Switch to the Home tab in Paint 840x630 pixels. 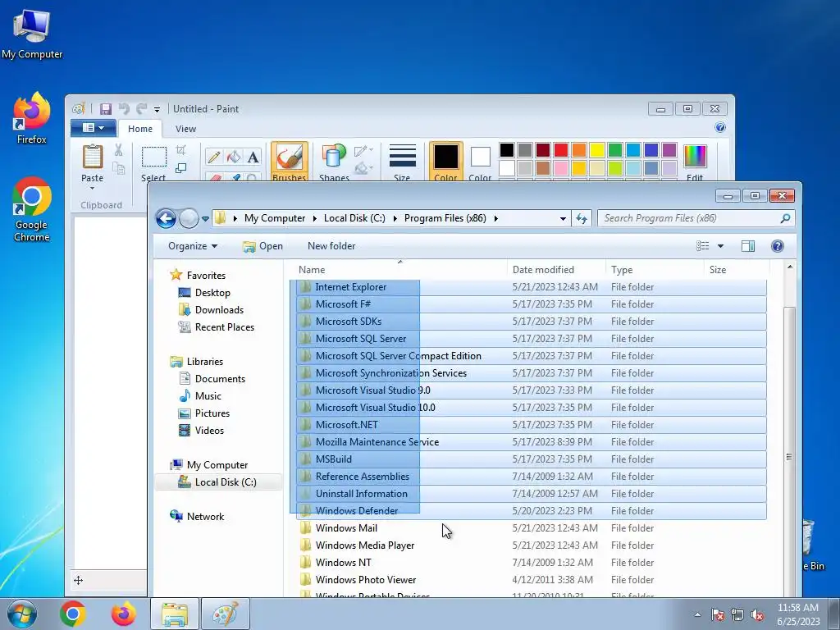click(x=139, y=129)
